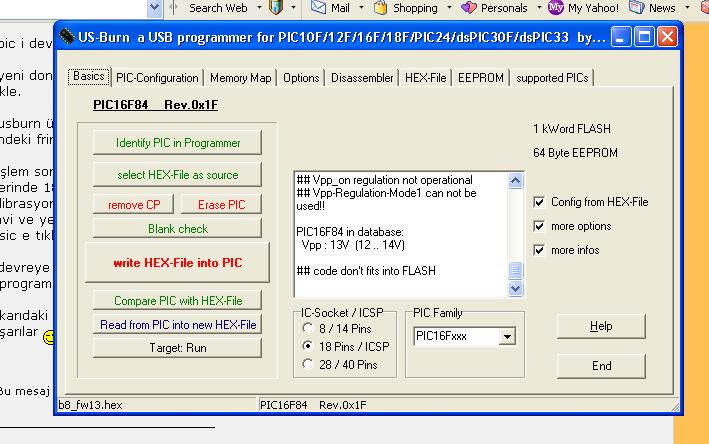The width and height of the screenshot is (709, 444).
Task: Click write HEX-File into PIC
Action: 178,263
